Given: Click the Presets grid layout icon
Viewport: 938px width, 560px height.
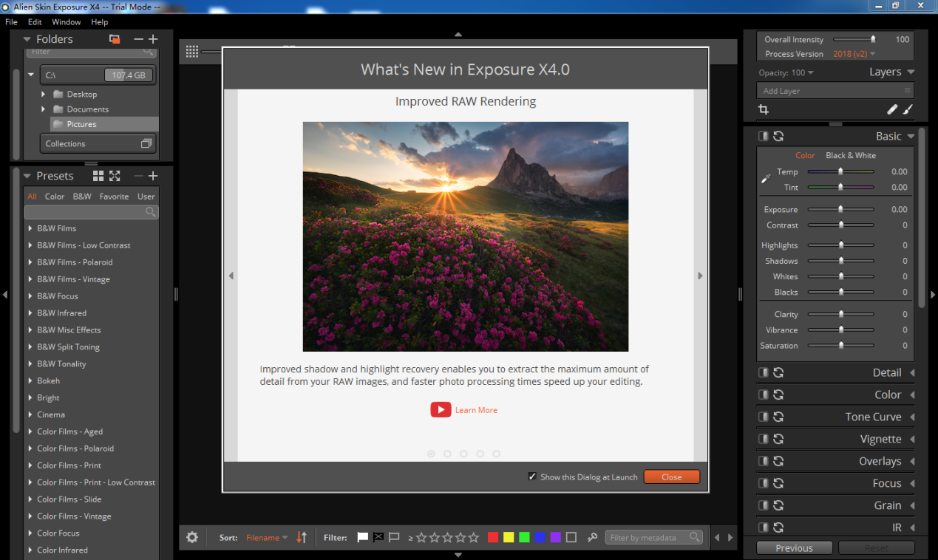Looking at the screenshot, I should click(98, 176).
